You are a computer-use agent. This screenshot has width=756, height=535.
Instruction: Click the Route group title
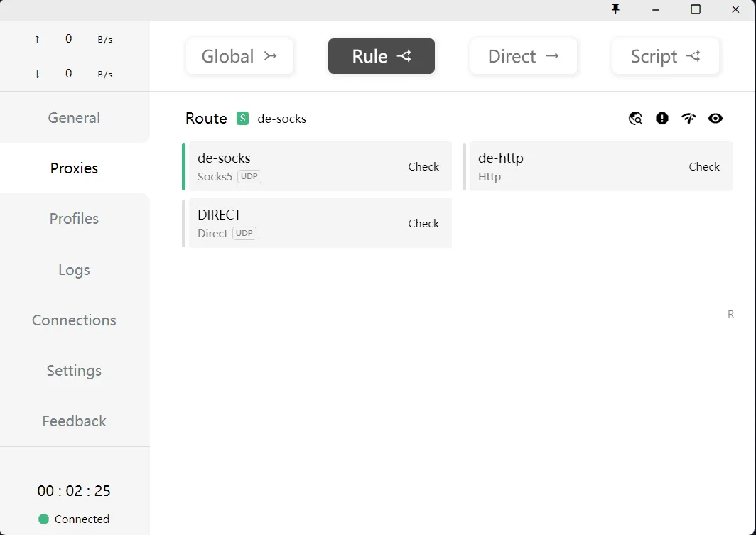[206, 119]
